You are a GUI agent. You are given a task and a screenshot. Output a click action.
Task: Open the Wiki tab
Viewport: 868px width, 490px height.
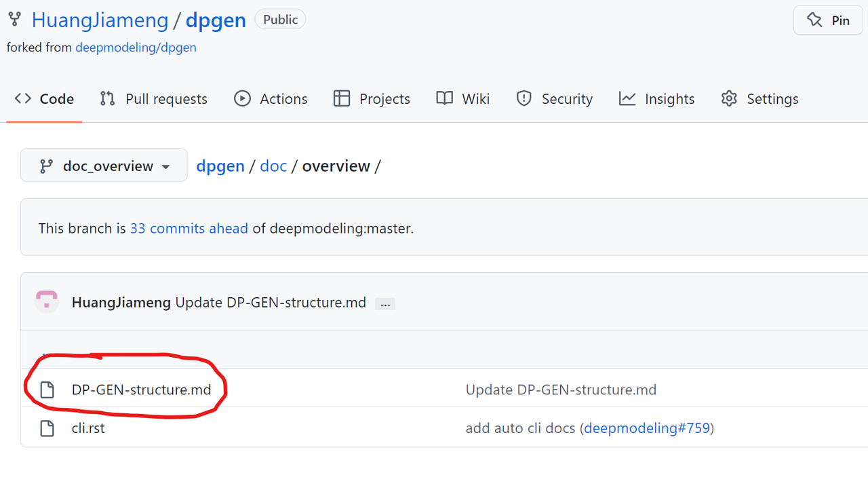tap(463, 99)
